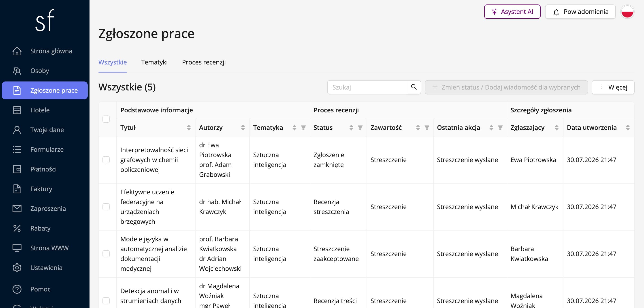Click title 'Interpretowalność sieci grafowych w chemii obliczeniowej'

pyautogui.click(x=154, y=160)
